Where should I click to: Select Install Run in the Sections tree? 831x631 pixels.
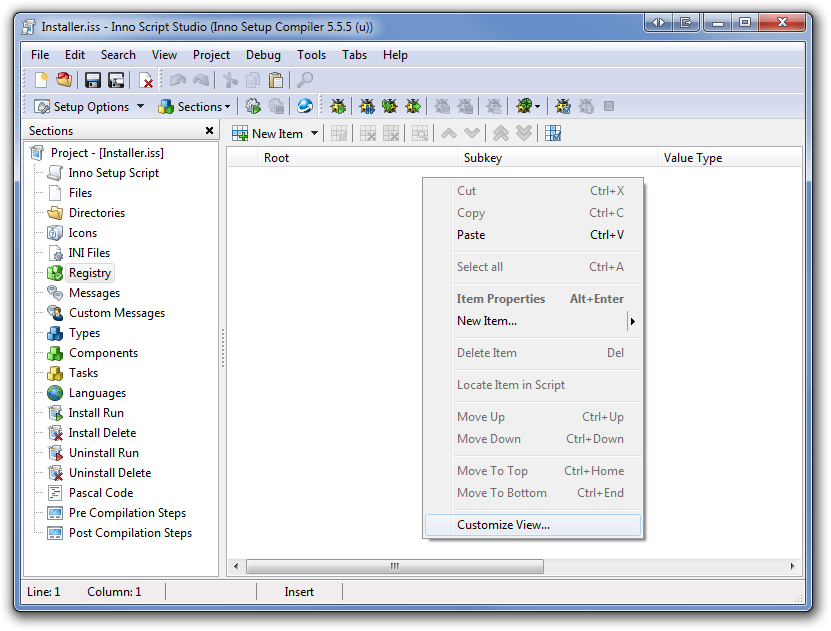tap(96, 413)
